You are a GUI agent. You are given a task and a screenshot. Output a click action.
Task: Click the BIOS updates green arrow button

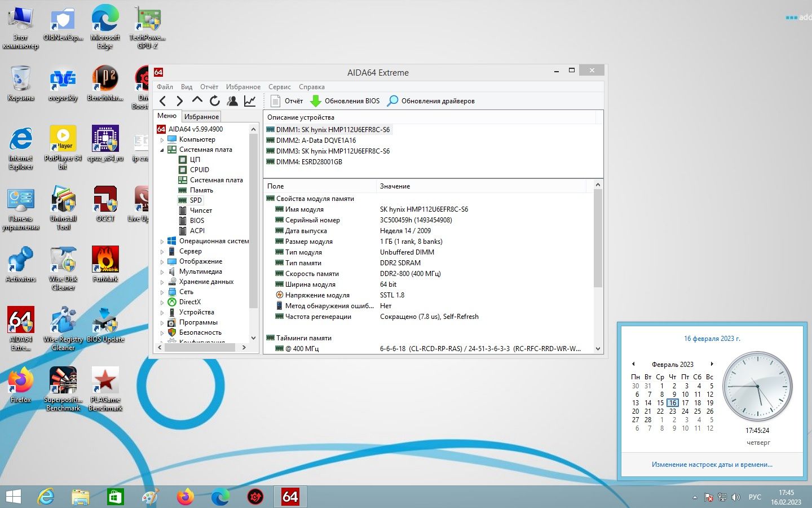tap(345, 101)
